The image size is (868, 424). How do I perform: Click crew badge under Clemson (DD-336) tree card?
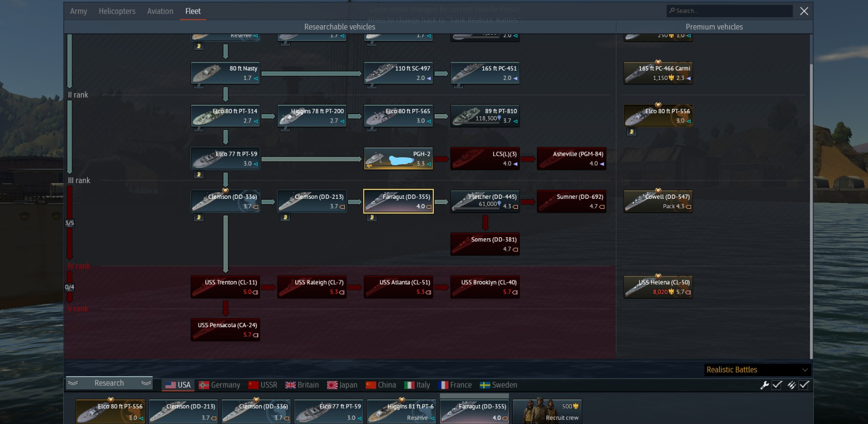(x=198, y=217)
